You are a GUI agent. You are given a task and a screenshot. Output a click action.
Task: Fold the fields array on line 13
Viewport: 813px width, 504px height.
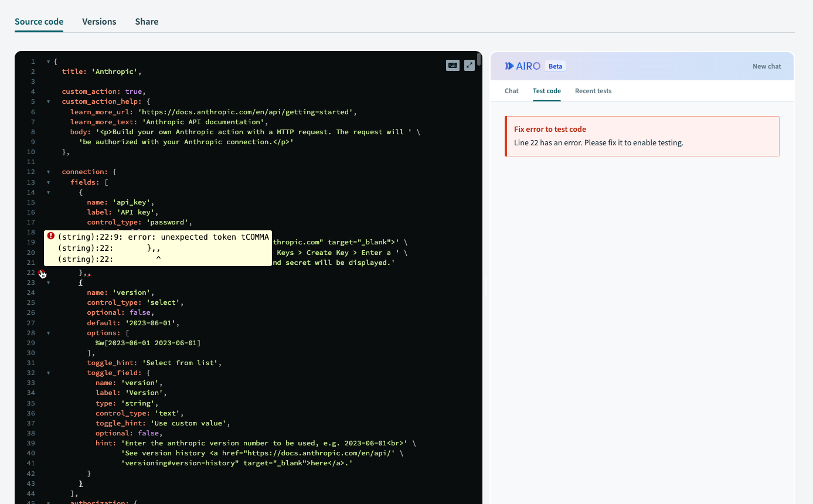[x=49, y=182]
